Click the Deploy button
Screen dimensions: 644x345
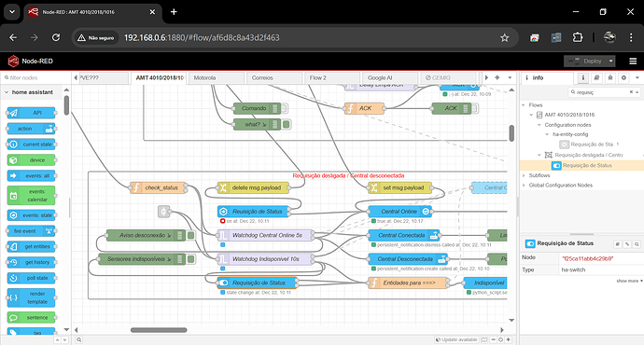[x=585, y=62]
